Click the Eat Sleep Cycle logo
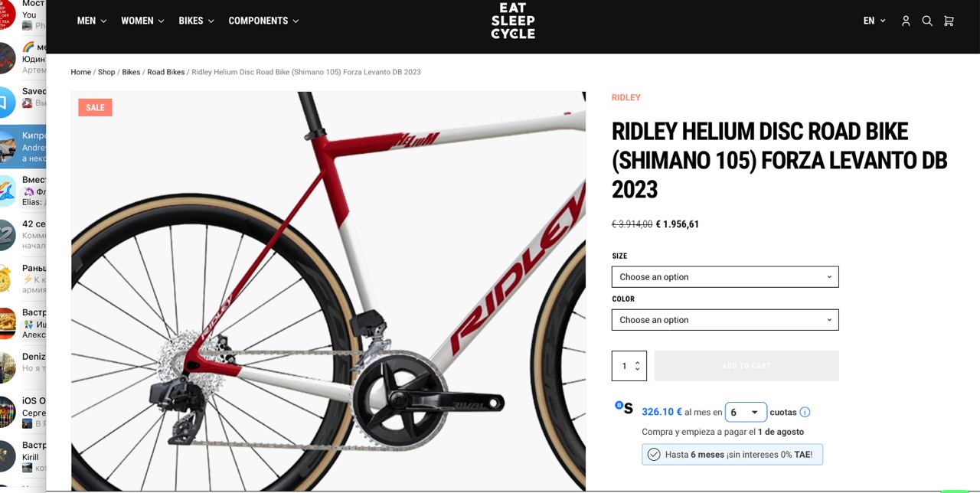The height and width of the screenshot is (493, 980). coord(513,21)
